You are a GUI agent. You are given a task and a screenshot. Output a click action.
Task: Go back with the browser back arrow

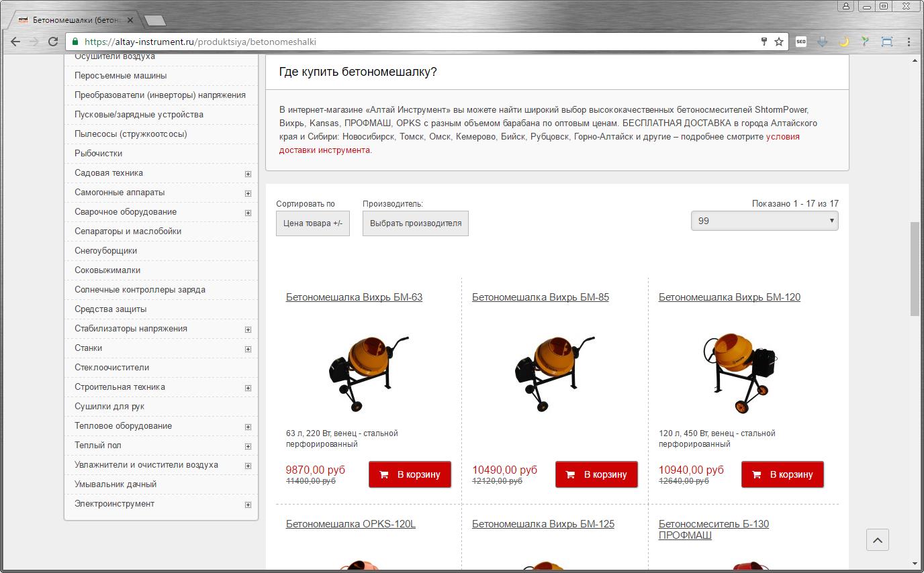click(15, 42)
